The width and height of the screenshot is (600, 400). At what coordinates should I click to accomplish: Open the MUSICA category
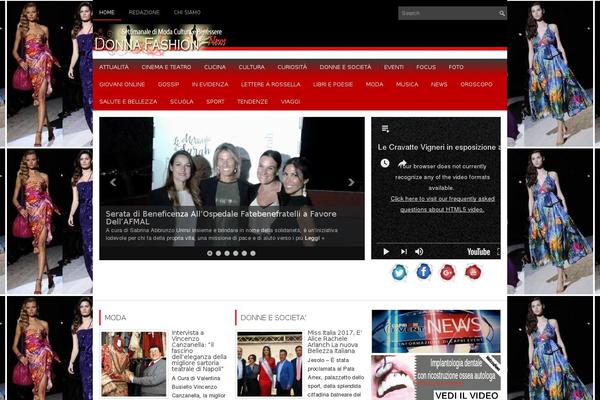coord(407,84)
